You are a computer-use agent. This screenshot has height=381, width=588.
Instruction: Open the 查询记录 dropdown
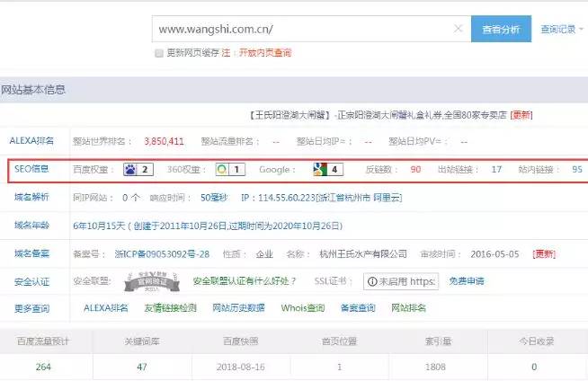561,30
